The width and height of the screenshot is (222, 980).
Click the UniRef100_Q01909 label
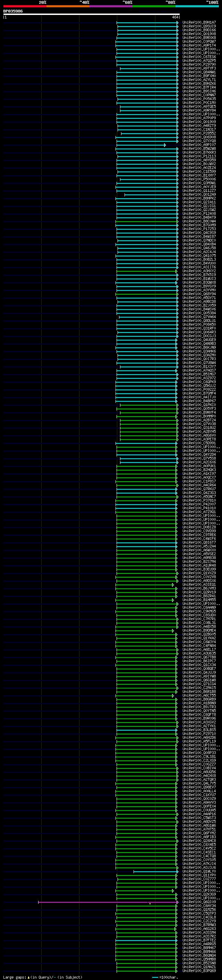click(x=199, y=122)
